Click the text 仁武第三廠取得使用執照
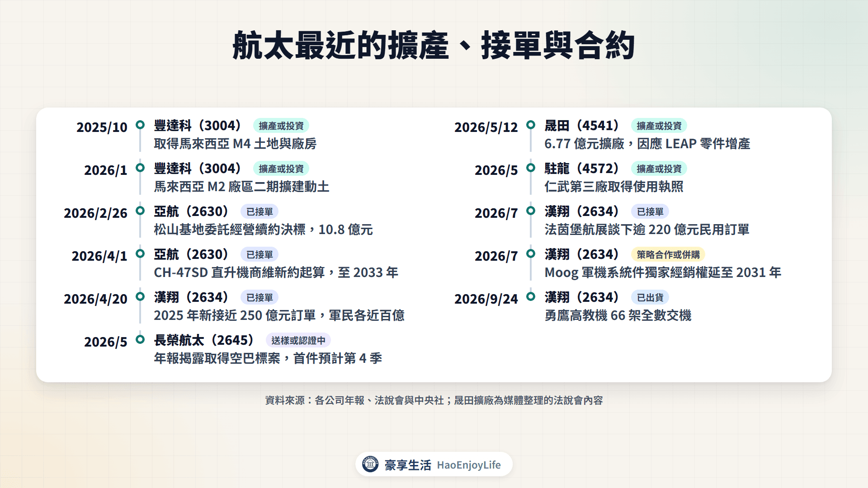The image size is (868, 488). (x=614, y=187)
